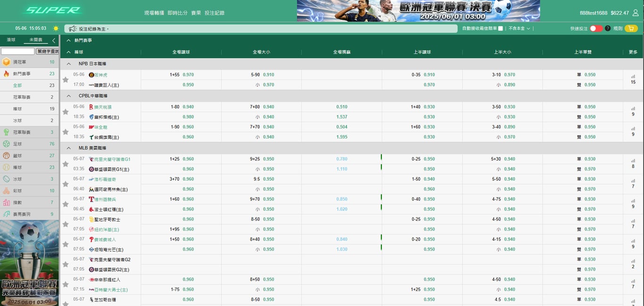
Task: Collapse the 熱門賽事 section header
Action: 68,40
